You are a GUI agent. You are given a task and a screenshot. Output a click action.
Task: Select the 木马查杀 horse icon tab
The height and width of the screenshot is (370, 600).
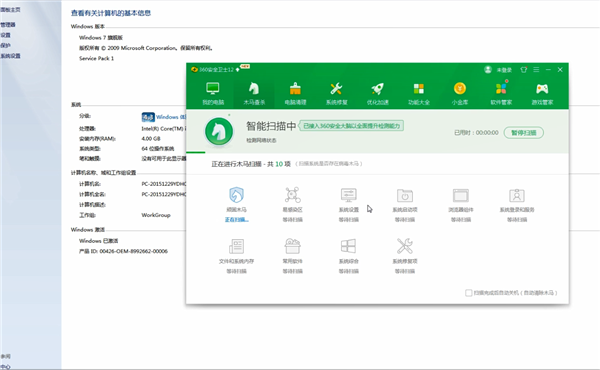coord(254,93)
